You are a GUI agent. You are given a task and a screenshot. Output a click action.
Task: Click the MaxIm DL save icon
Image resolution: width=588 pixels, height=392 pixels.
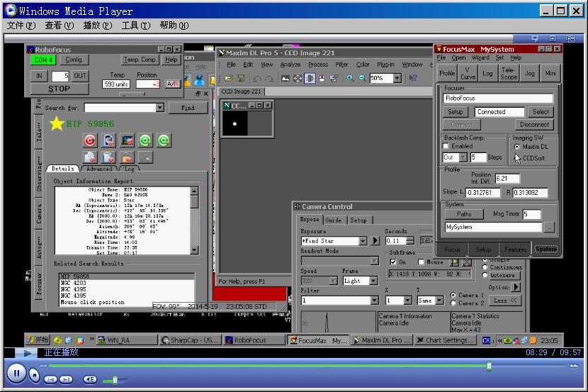pos(240,78)
